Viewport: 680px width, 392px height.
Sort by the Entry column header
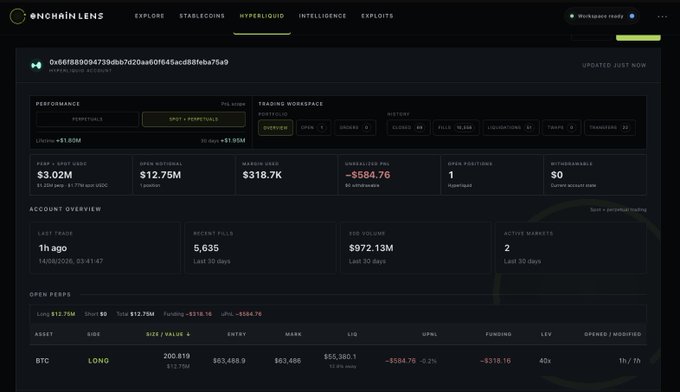tap(237, 334)
